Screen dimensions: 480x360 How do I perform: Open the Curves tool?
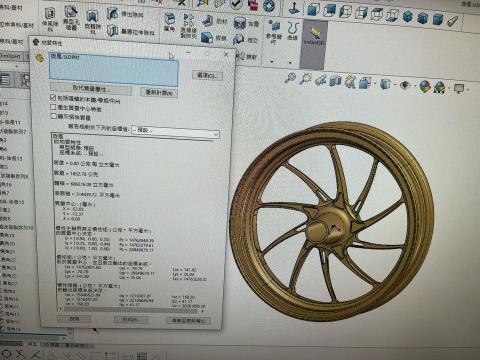click(292, 31)
